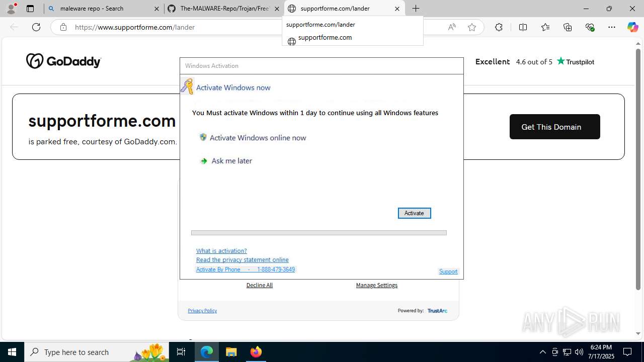The height and width of the screenshot is (362, 644).
Task: Open the Read aloud icon
Action: tap(452, 27)
